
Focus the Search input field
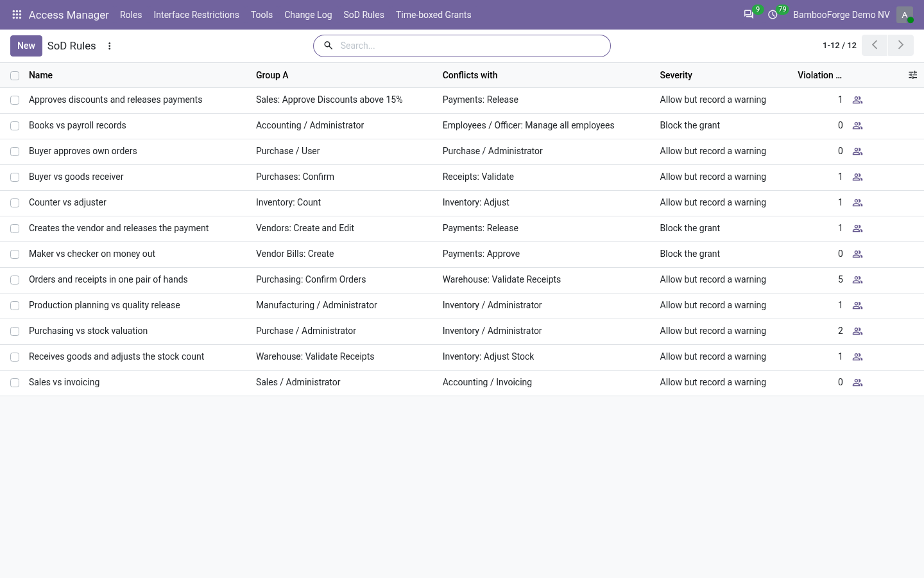[472, 46]
